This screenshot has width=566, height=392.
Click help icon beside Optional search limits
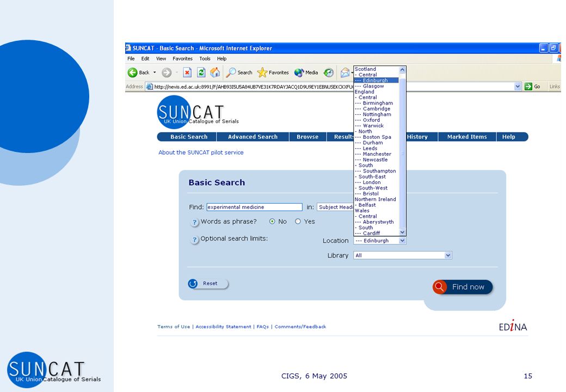click(x=195, y=240)
